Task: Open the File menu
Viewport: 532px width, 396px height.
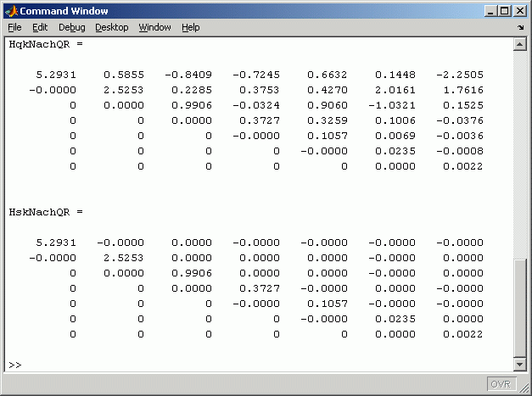Action: point(14,27)
